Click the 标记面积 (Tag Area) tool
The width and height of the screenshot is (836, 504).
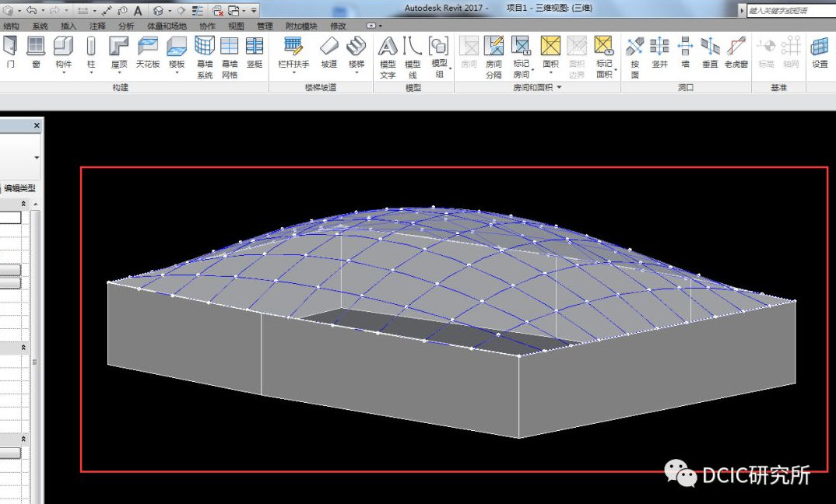[604, 58]
